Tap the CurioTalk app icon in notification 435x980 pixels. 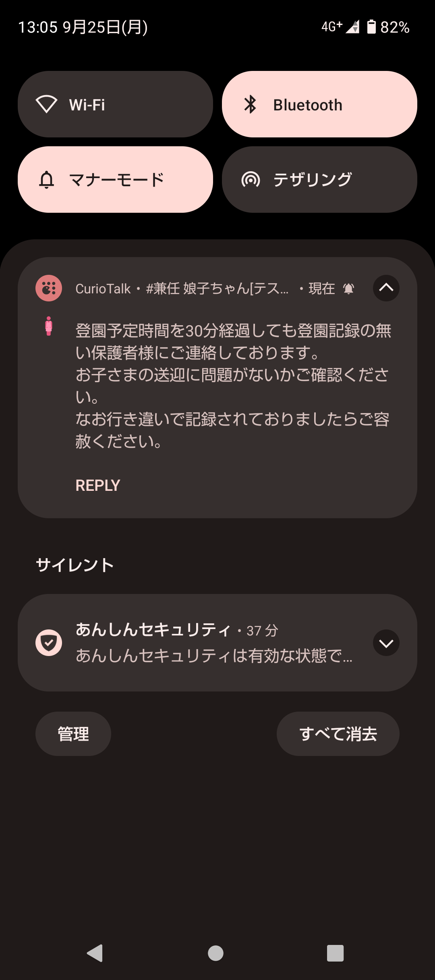49,288
